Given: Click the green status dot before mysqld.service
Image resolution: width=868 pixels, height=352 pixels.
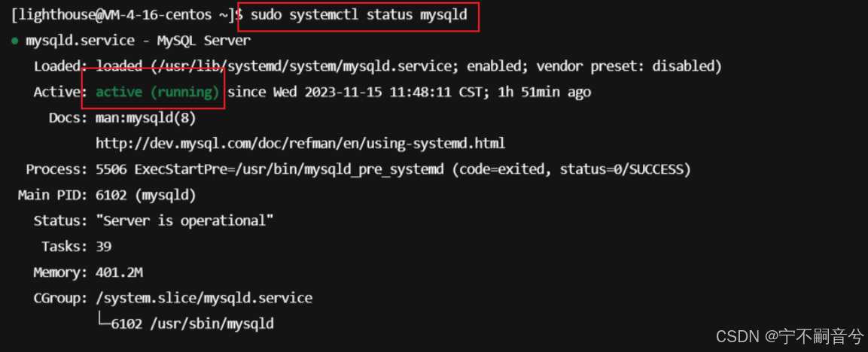Looking at the screenshot, I should (14, 41).
